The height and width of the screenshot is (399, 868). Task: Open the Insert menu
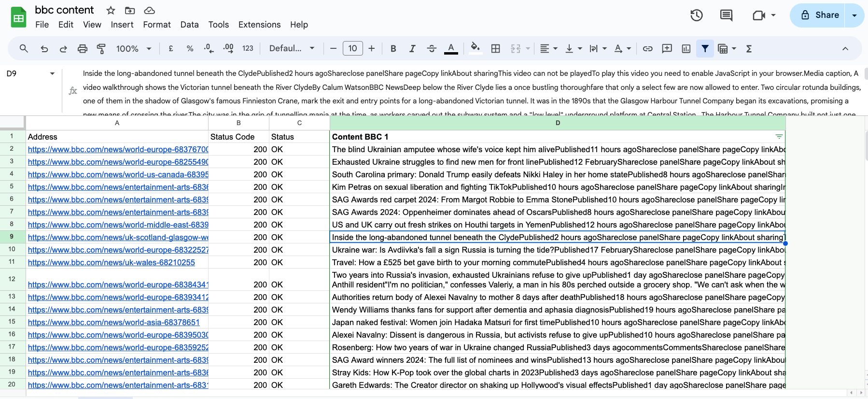pos(122,25)
